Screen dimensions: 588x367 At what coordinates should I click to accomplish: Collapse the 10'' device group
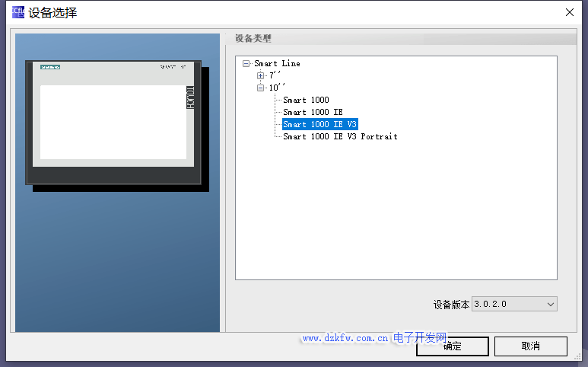(x=260, y=88)
